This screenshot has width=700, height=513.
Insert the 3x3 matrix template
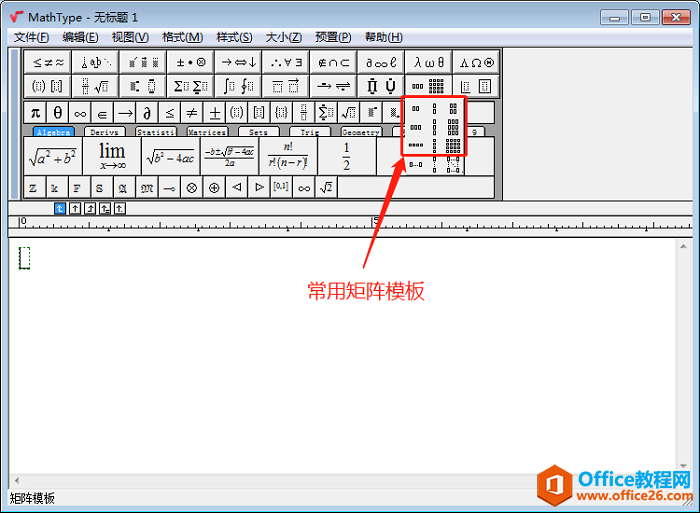[453, 127]
